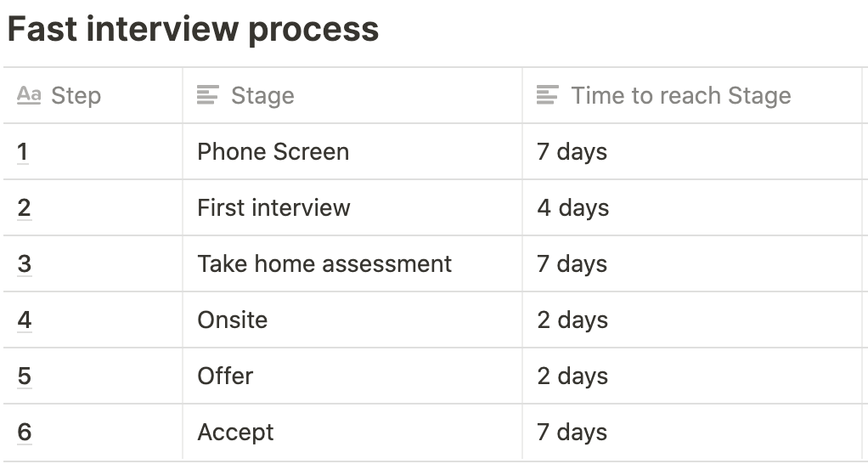This screenshot has height=464, width=868.
Task: Open the Time to reach Stage column menu
Action: coord(692,95)
